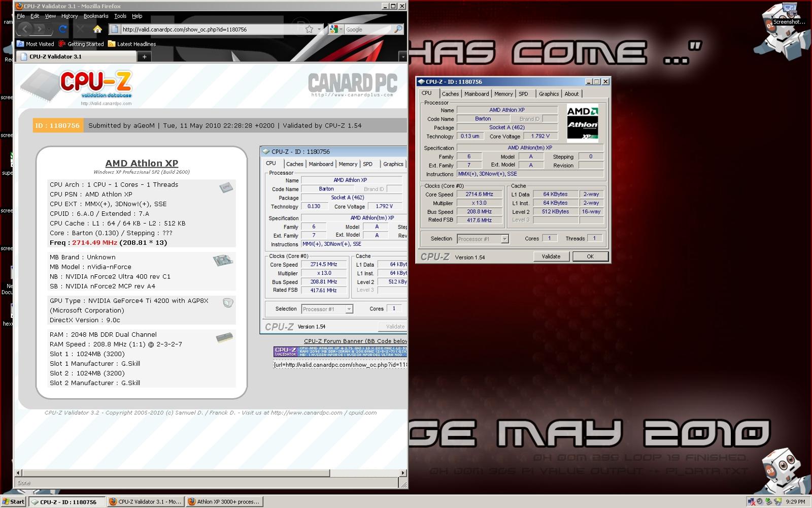Screen dimensions: 812x508
Task: Open Athlon XP 3000+ taskbar window
Action: pyautogui.click(x=224, y=501)
